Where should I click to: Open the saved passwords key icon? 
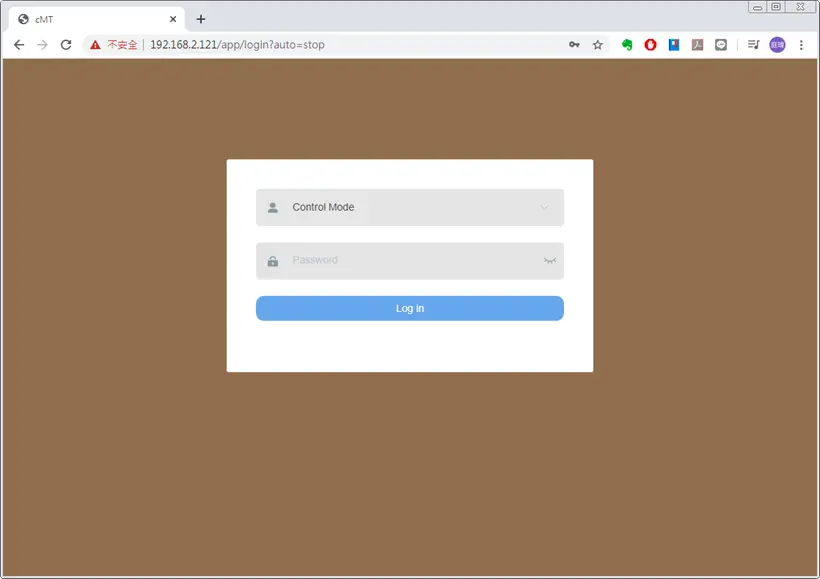tap(574, 45)
